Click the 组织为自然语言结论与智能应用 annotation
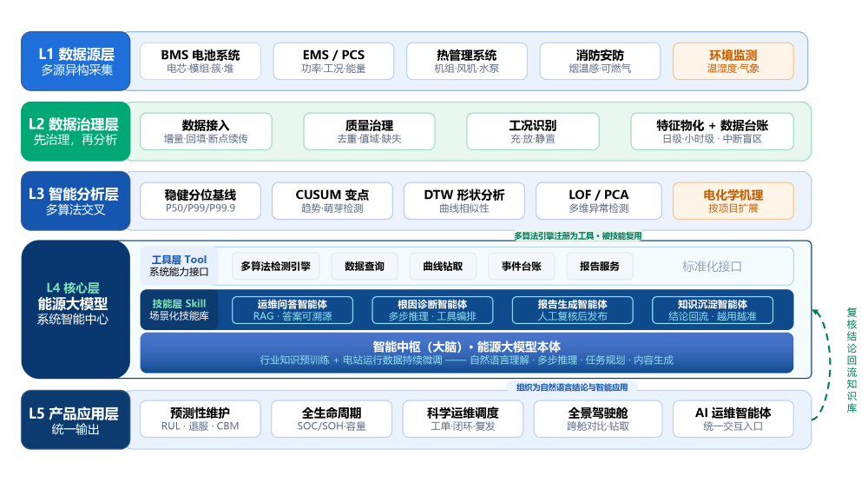868x489 pixels. pyautogui.click(x=572, y=387)
